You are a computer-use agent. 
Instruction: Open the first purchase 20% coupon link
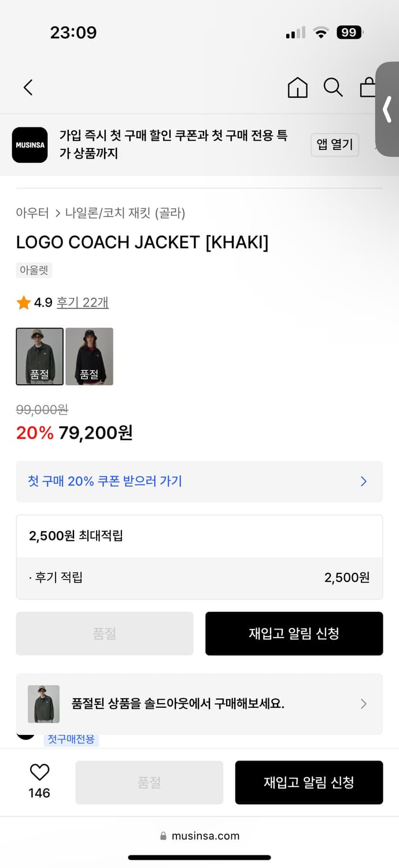tap(199, 481)
